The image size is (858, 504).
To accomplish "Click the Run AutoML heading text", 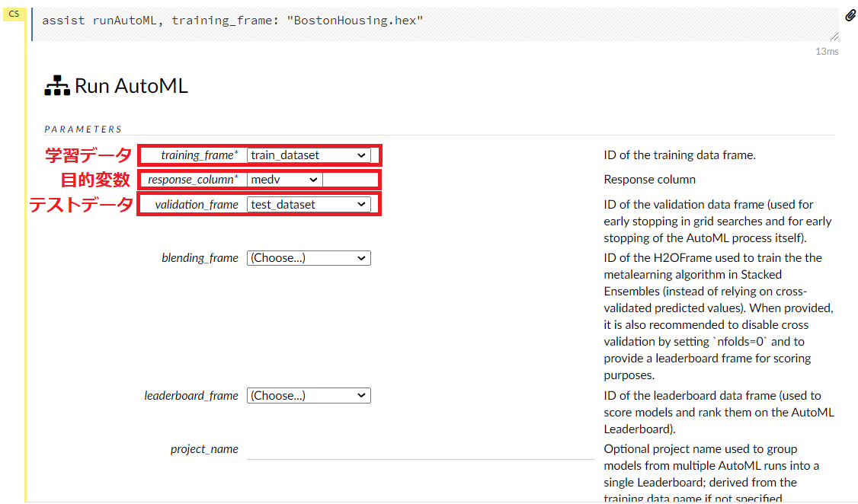I will tap(131, 86).
